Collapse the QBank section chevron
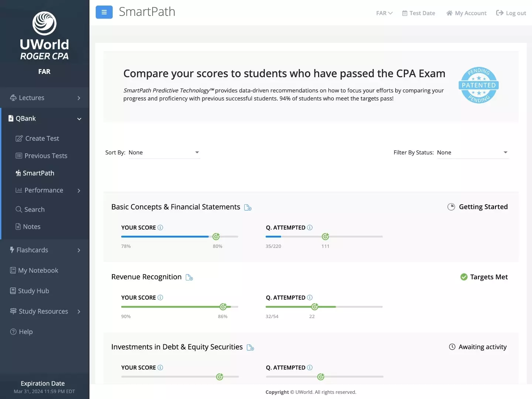The height and width of the screenshot is (399, 532). click(79, 119)
